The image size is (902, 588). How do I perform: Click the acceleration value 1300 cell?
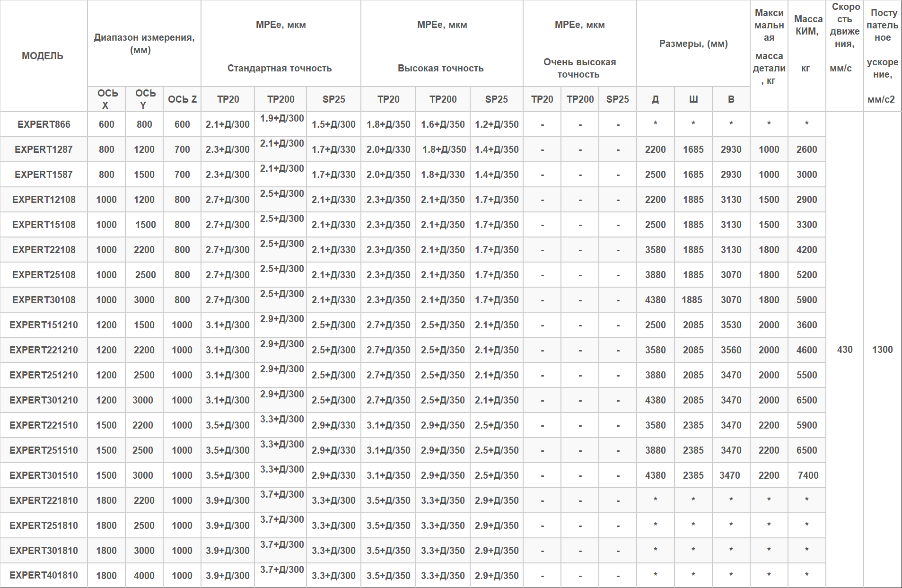coord(882,350)
